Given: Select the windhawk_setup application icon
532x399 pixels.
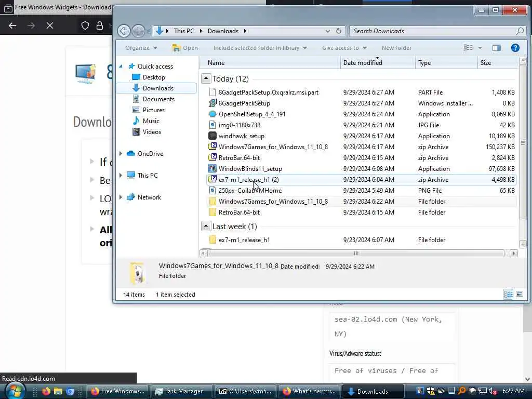Looking at the screenshot, I should tap(212, 136).
